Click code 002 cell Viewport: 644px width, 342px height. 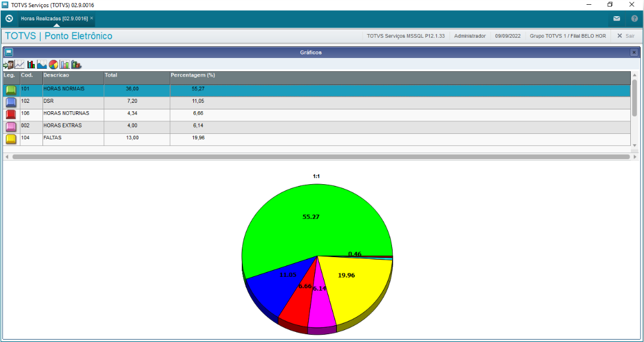pyautogui.click(x=25, y=126)
